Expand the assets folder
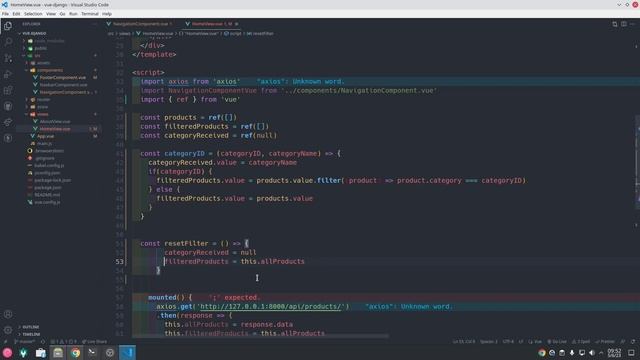Viewport: 640px width, 360px height. [x=43, y=63]
